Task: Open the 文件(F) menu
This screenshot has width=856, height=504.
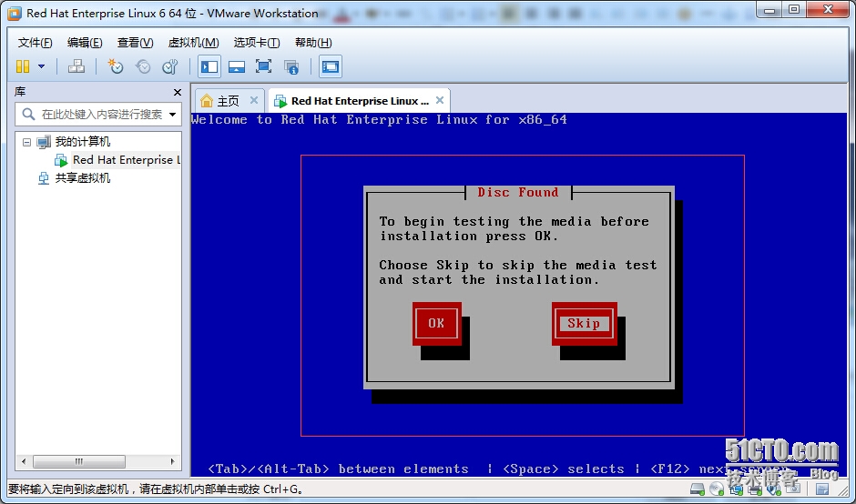Action: pos(35,43)
